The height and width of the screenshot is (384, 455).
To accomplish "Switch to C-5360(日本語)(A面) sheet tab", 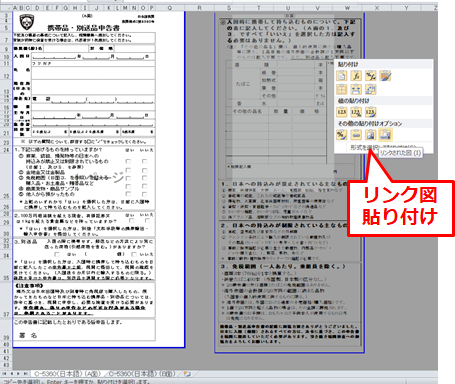I will click(67, 374).
